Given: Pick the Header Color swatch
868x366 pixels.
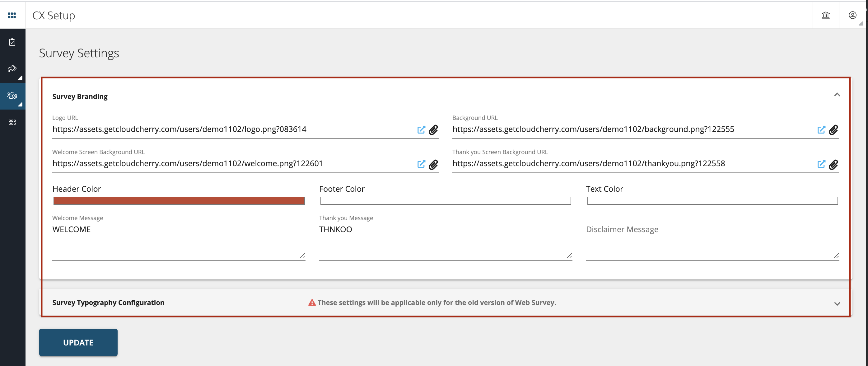Looking at the screenshot, I should tap(179, 201).
